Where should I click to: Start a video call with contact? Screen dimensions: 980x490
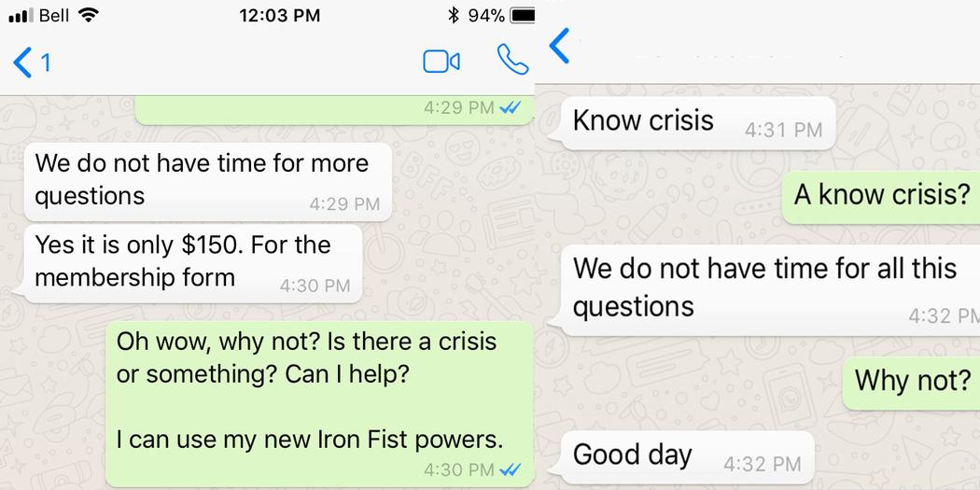pos(441,62)
